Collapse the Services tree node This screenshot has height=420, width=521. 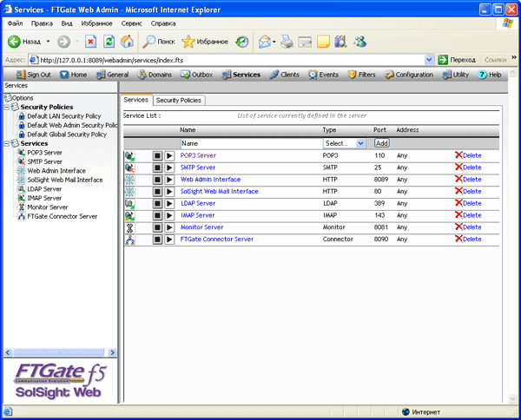5,143
